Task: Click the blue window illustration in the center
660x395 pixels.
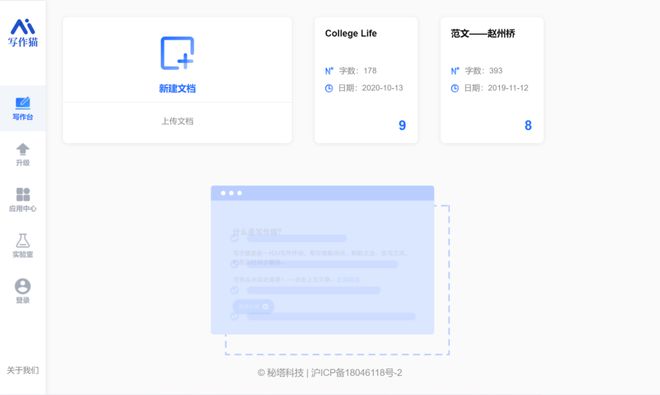Action: (322, 260)
